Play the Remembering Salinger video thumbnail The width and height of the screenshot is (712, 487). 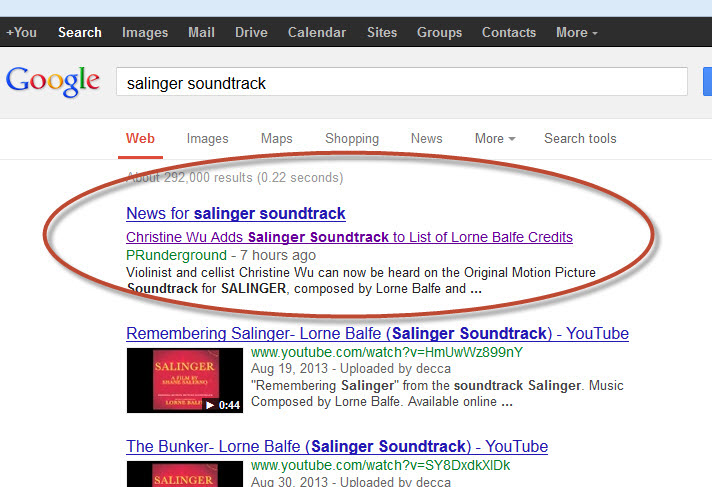coord(185,380)
